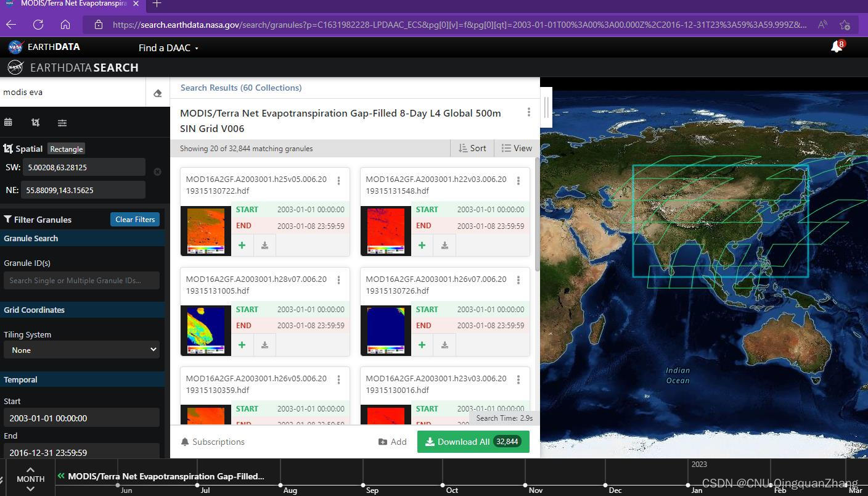
Task: Open the Tiling System dropdown set to None
Action: click(81, 350)
